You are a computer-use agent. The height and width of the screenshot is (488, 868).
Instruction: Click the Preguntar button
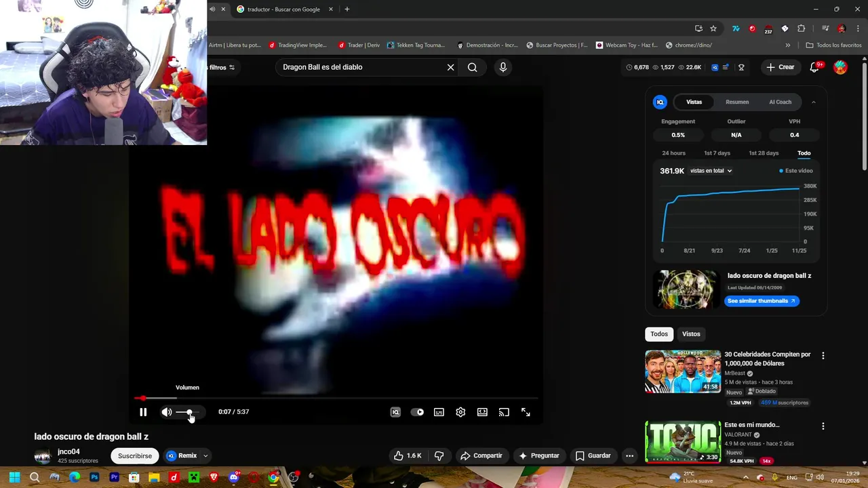click(x=538, y=455)
